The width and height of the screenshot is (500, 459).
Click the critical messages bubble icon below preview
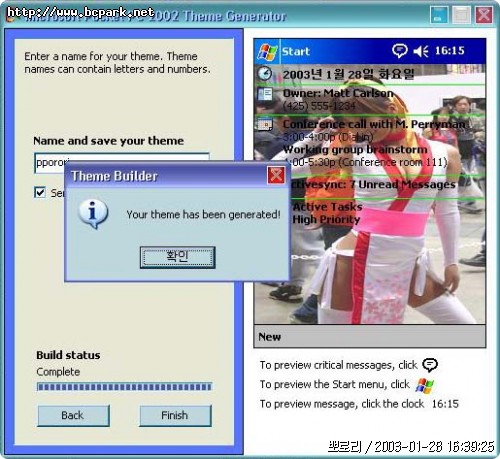[430, 365]
